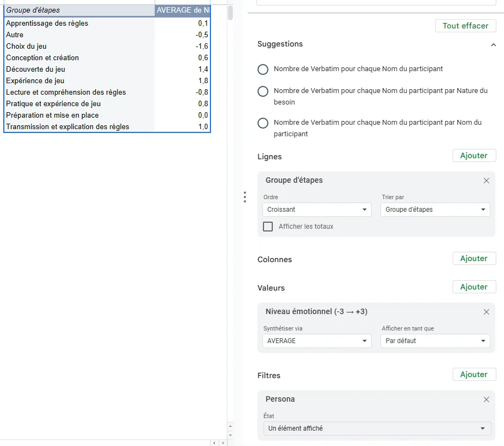Enable the Afficher les totaux checkbox

(x=268, y=227)
